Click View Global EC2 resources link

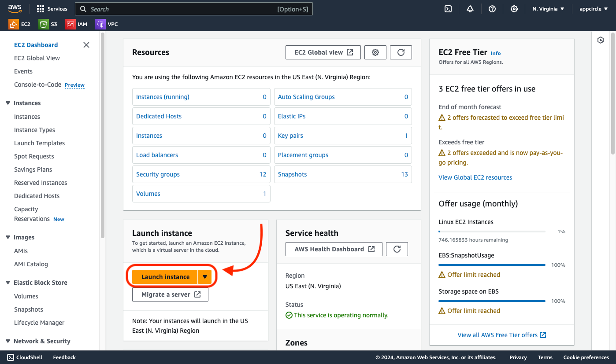[x=475, y=177]
